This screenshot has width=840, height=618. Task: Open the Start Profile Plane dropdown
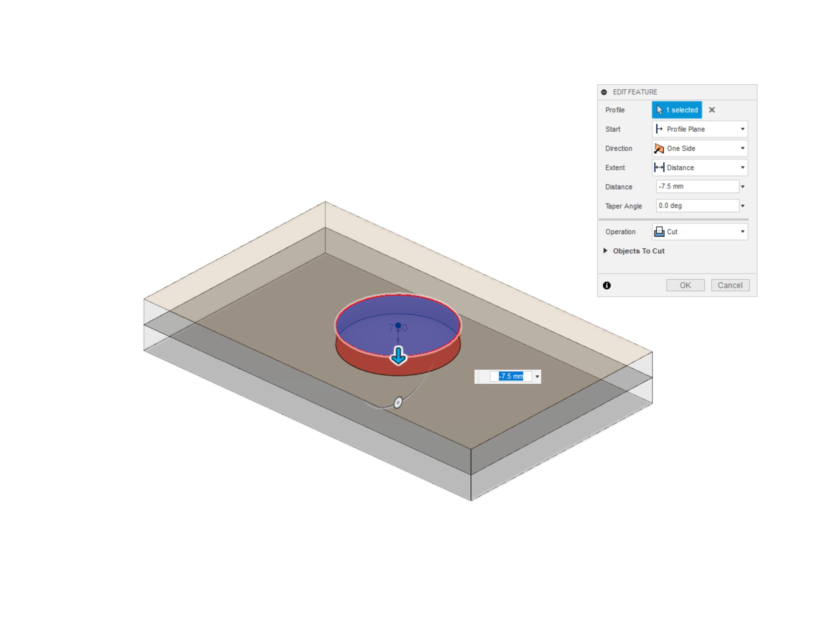pyautogui.click(x=700, y=129)
